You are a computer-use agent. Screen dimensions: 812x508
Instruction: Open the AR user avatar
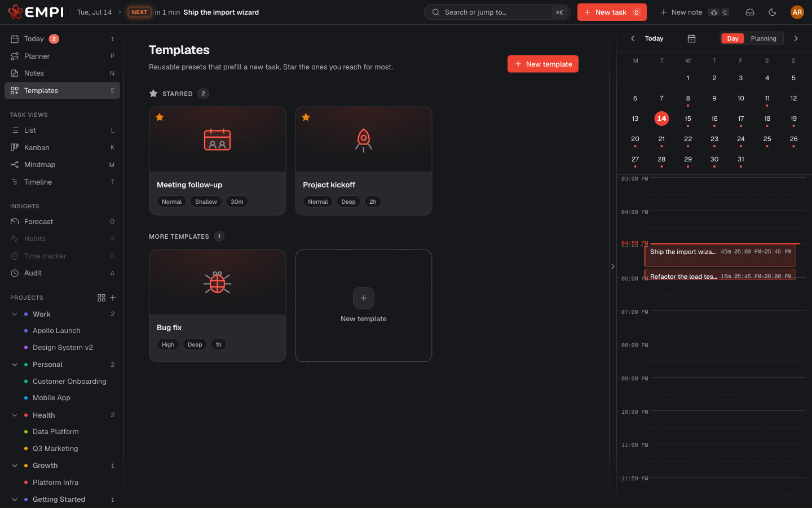pyautogui.click(x=797, y=12)
